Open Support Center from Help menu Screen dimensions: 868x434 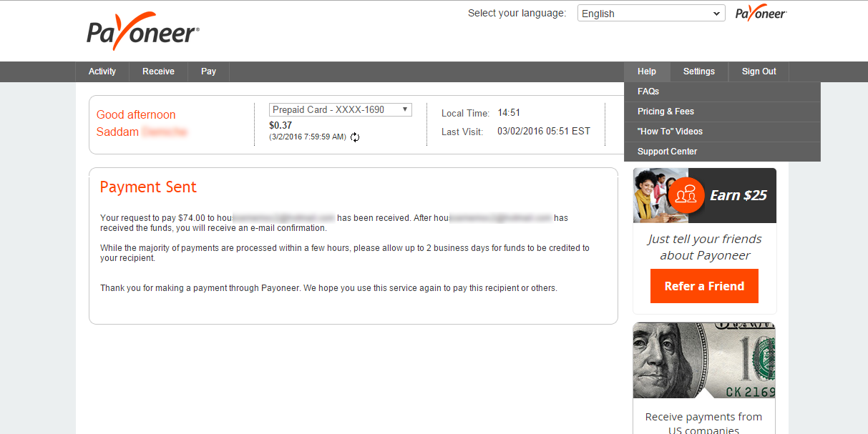click(722, 152)
